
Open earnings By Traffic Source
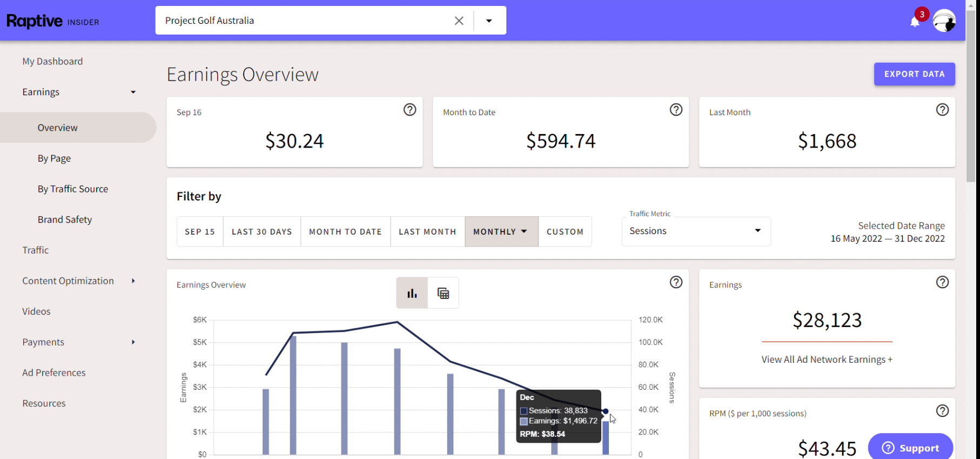[x=73, y=189]
